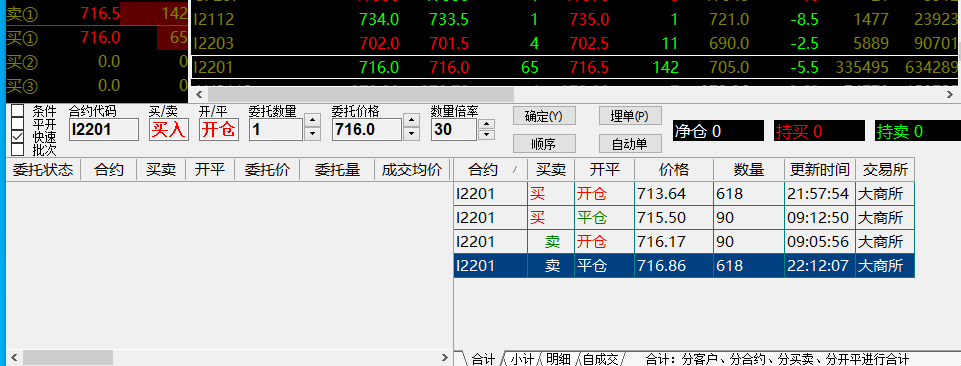Click the 交易所 column header
Screen dimensions: 961x366
tap(884, 170)
